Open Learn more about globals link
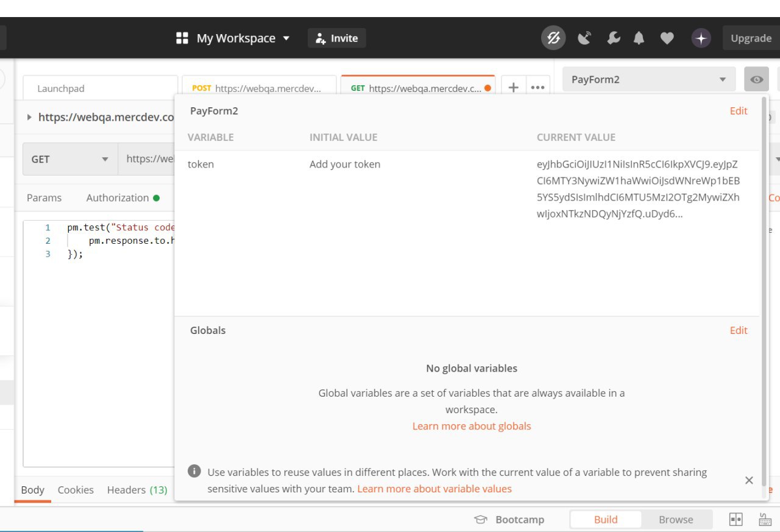 click(x=472, y=426)
